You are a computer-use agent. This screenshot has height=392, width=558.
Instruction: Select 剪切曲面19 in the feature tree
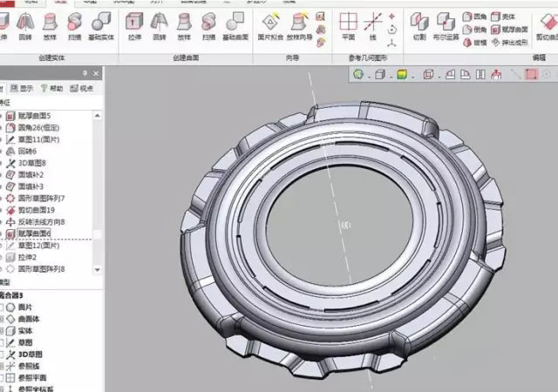click(35, 210)
